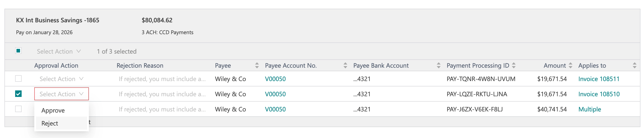Viewport: 644px width, 138px height.
Task: Open the Multiple applies-to link
Action: coord(589,109)
